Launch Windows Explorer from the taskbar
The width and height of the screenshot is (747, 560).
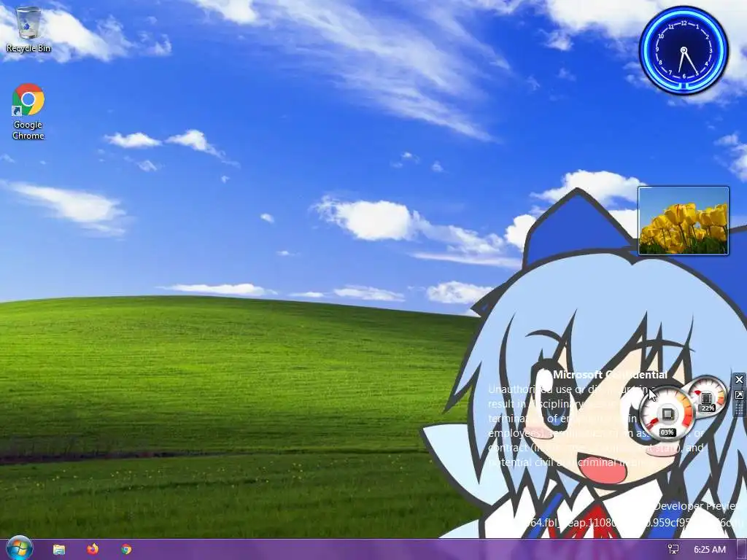coord(59,550)
